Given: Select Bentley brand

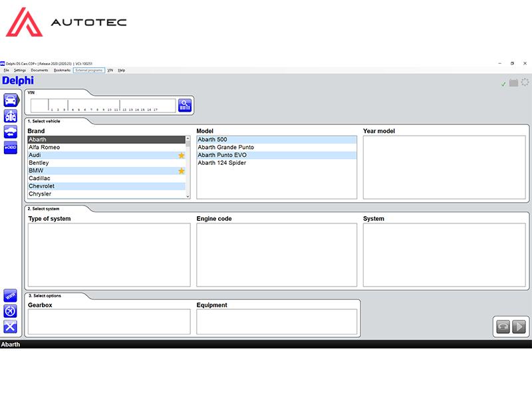Looking at the screenshot, I should (106, 163).
